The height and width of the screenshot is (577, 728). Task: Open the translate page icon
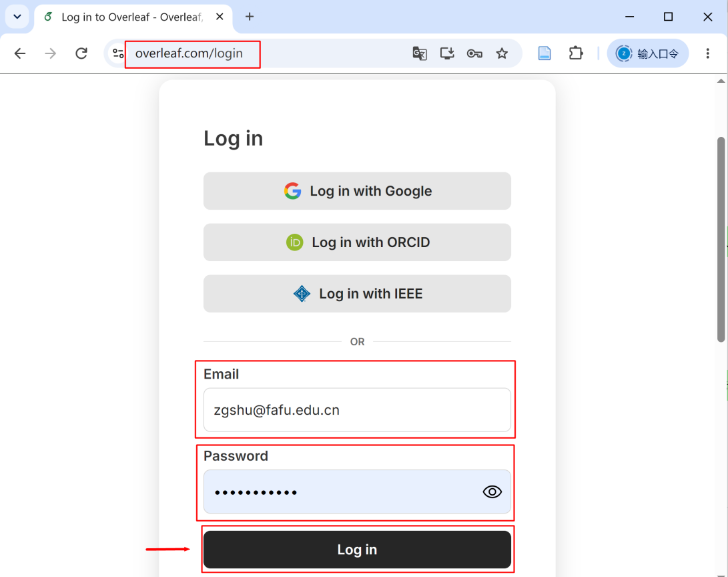(420, 53)
